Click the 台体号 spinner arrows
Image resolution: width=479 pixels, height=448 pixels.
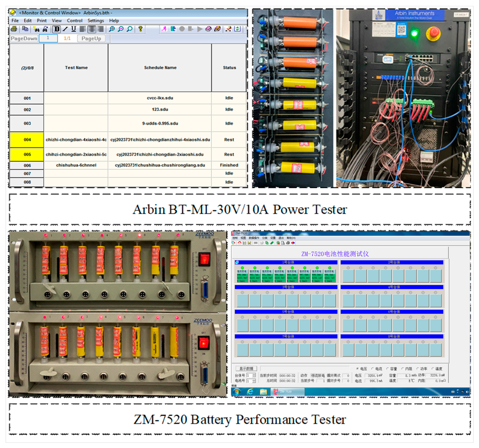254,376
